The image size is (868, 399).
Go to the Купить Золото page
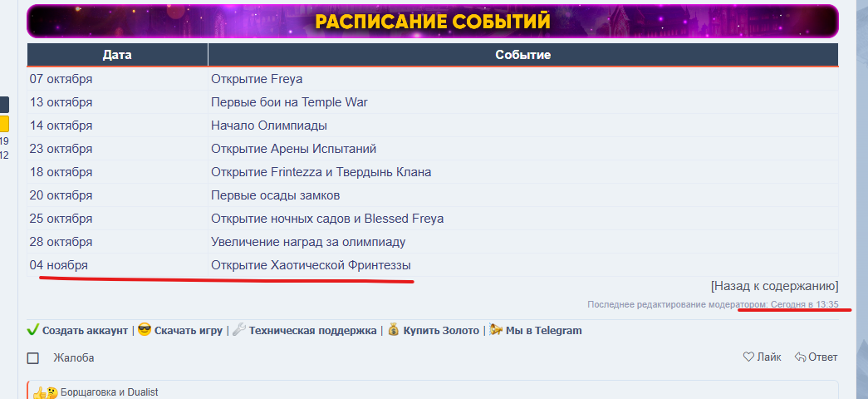pos(441,330)
